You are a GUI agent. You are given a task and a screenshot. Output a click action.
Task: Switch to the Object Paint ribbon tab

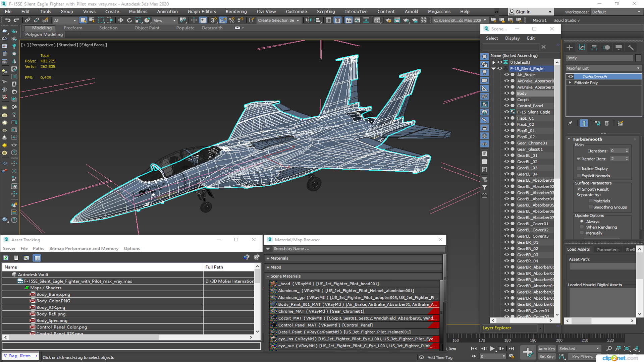(147, 28)
